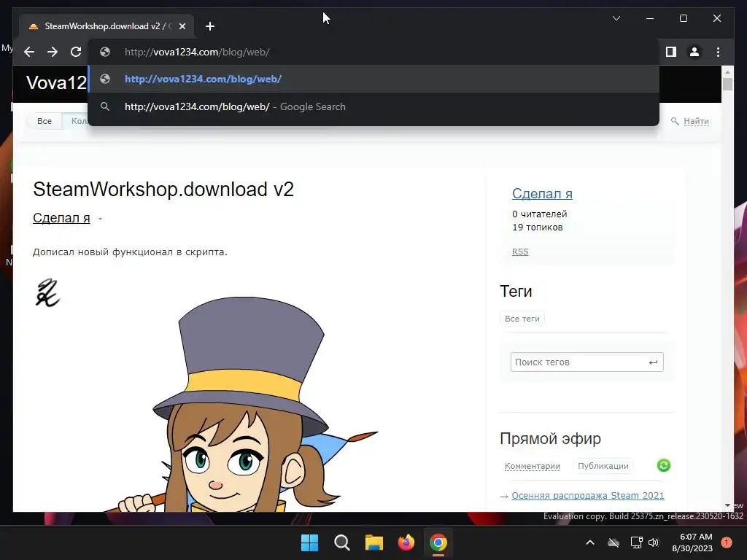
Task: Close the SteamWorkshop.download v2 tab
Action: tap(182, 26)
